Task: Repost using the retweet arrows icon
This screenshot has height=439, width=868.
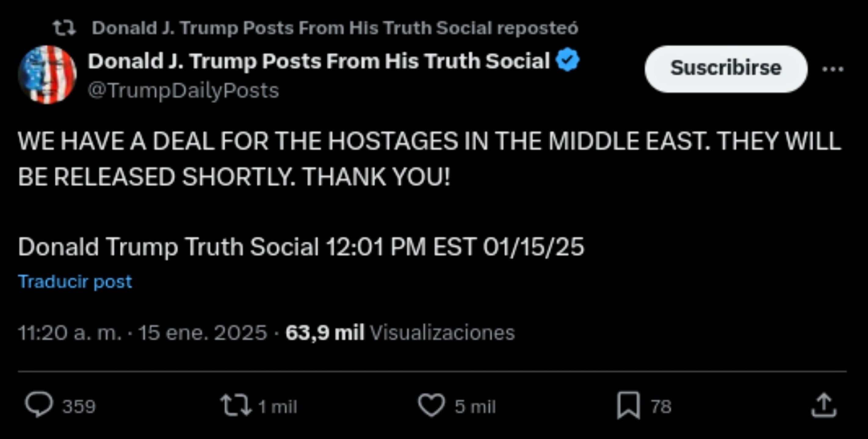Action: pyautogui.click(x=236, y=405)
